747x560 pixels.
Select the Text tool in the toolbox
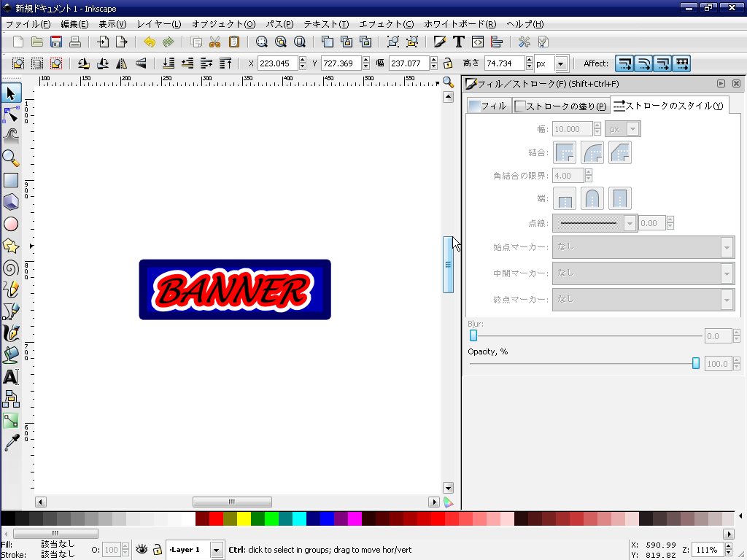[11, 377]
